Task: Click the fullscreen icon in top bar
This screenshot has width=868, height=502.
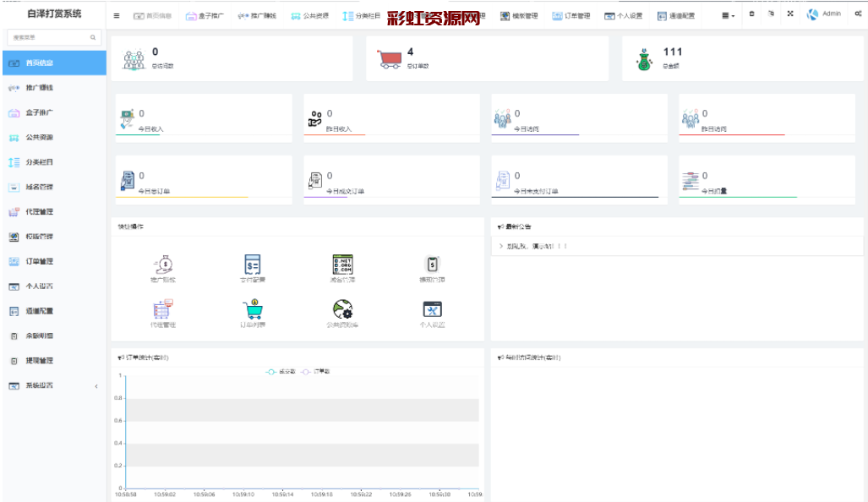Action: [x=789, y=14]
